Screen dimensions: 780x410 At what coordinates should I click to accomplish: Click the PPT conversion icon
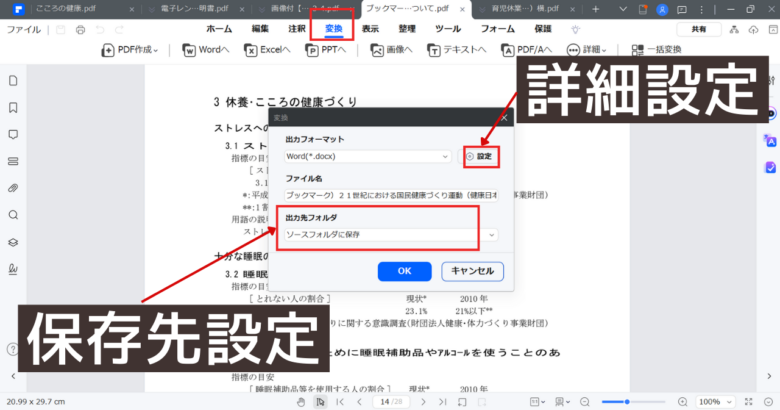325,50
